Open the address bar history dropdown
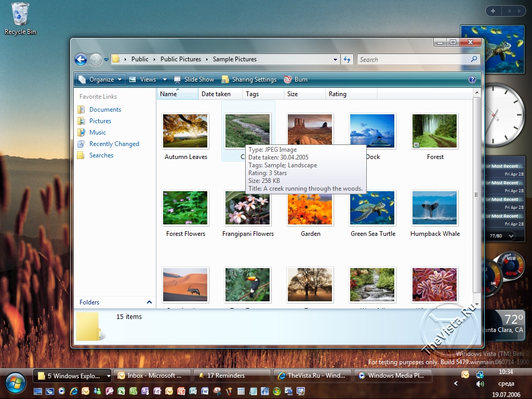The image size is (532, 399). [336, 59]
